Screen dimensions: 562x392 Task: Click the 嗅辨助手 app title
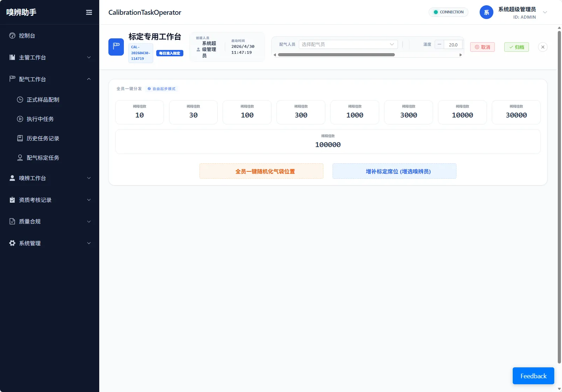coord(21,12)
